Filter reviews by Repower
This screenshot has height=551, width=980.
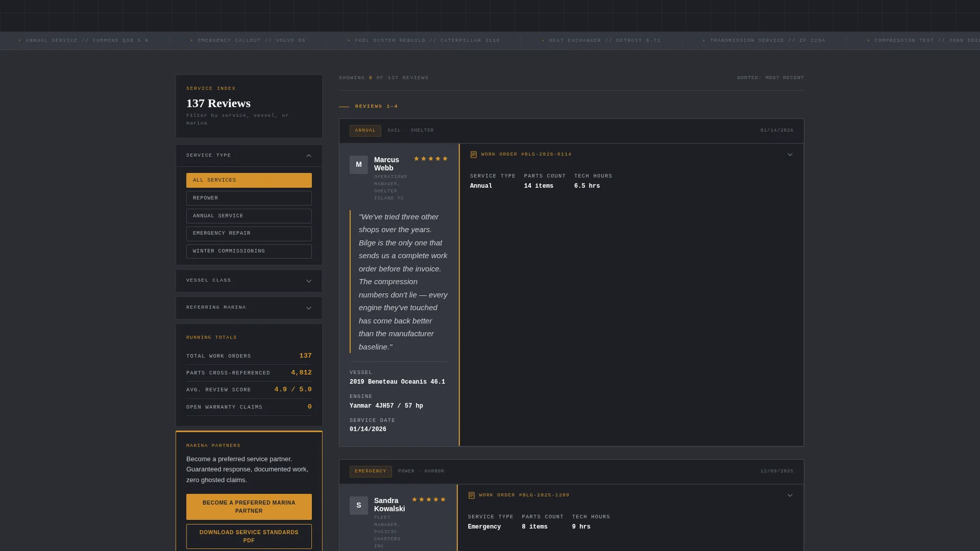coord(249,198)
